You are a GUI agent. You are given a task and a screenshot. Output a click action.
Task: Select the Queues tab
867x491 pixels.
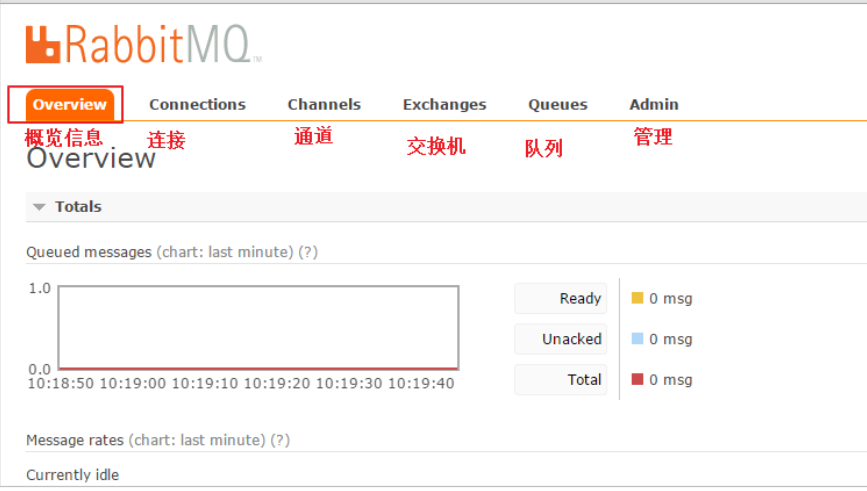tap(557, 104)
